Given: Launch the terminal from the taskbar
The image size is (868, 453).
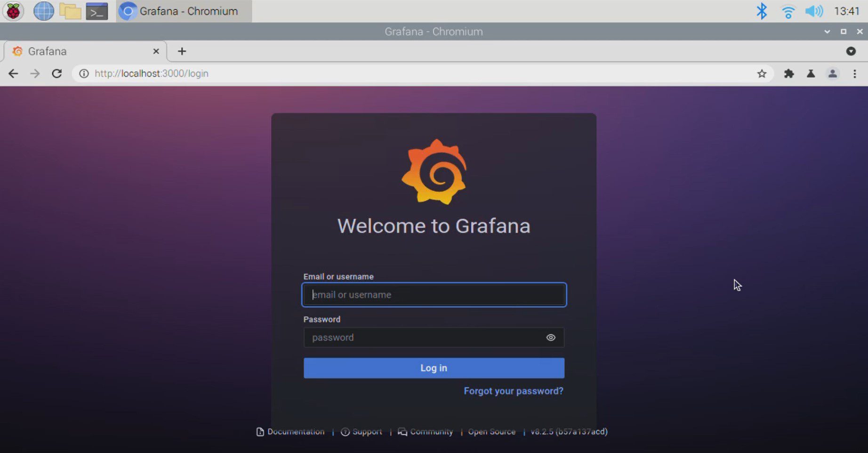Looking at the screenshot, I should click(x=96, y=11).
